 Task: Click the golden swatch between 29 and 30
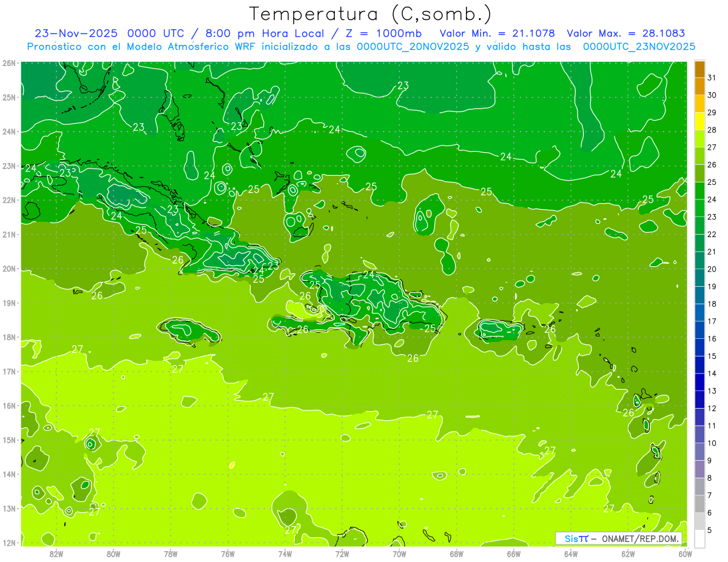point(699,104)
